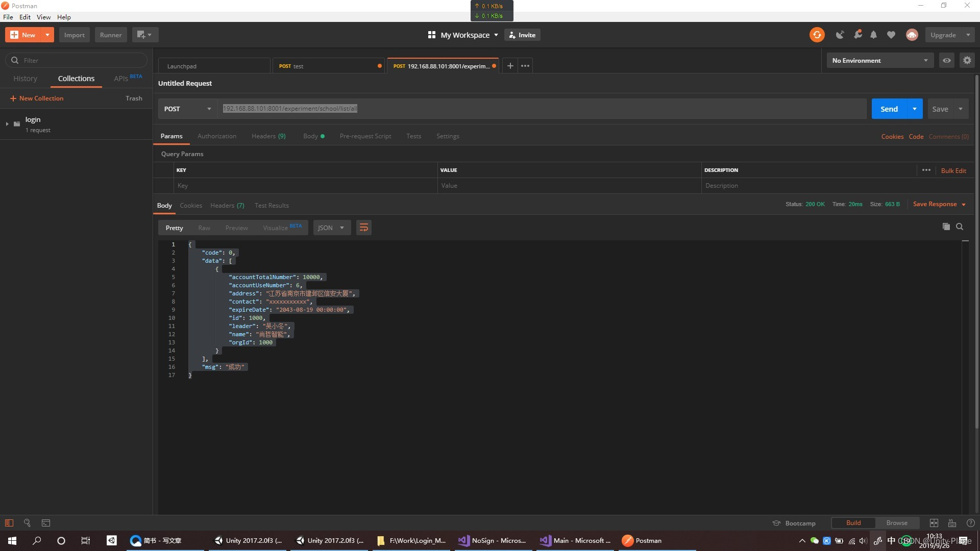The width and height of the screenshot is (980, 551).
Task: Open the File menu
Action: click(8, 17)
